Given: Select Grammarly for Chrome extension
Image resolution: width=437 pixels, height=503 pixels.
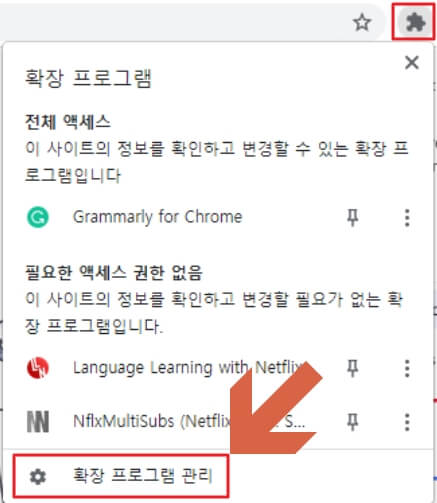Looking at the screenshot, I should pyautogui.click(x=157, y=217).
